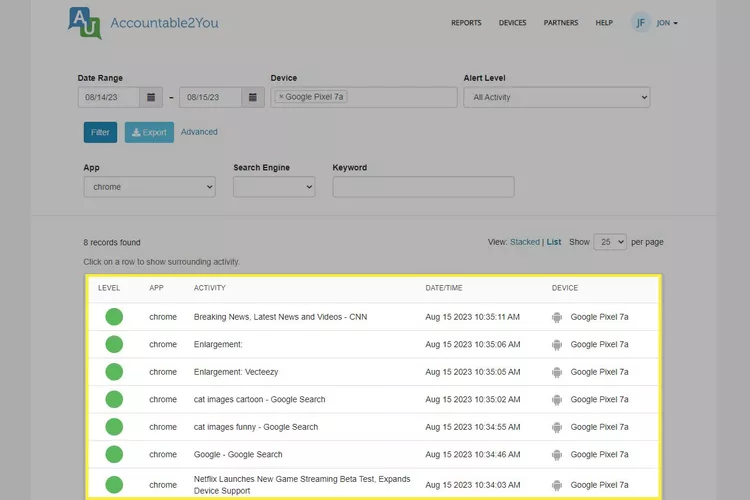Go to the Devices page
The image size is (750, 500).
pos(512,22)
